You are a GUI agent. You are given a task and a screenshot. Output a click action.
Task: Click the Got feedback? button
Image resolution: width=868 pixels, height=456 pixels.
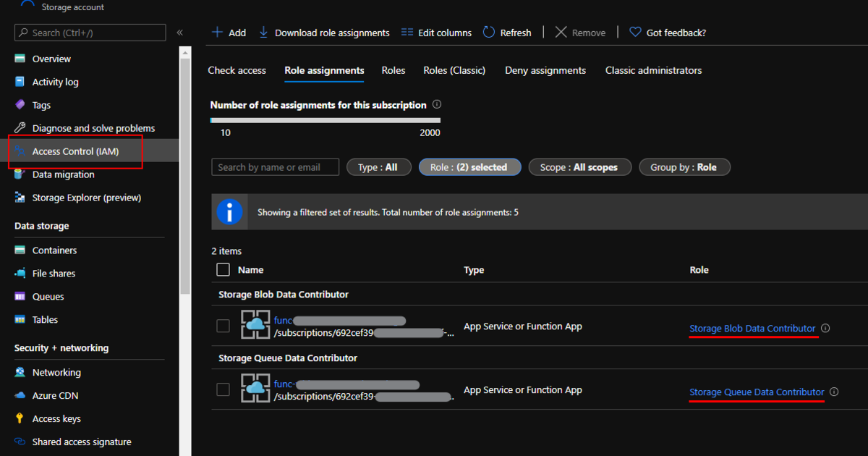(667, 33)
